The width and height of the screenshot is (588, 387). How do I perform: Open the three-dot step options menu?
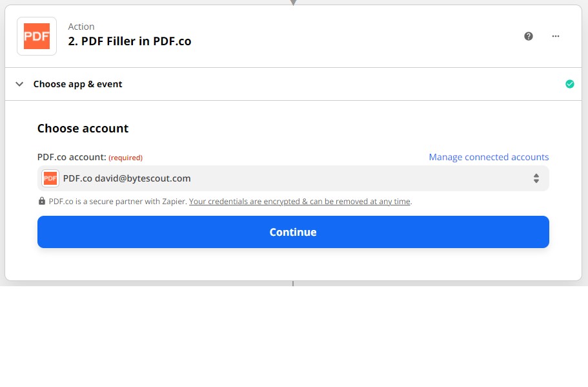point(555,36)
